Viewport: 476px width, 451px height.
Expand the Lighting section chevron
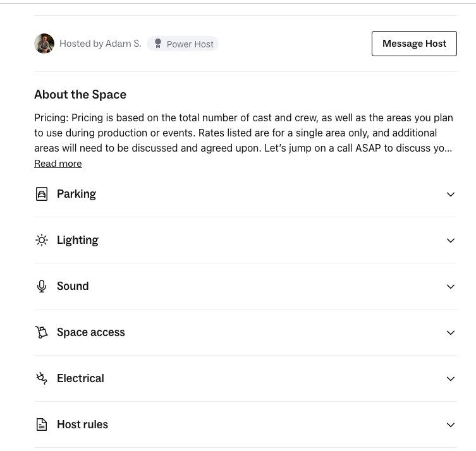tap(451, 240)
